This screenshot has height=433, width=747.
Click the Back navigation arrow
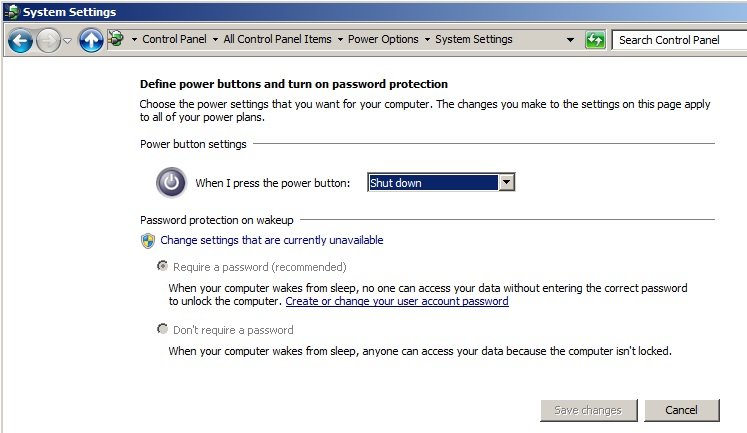click(20, 41)
